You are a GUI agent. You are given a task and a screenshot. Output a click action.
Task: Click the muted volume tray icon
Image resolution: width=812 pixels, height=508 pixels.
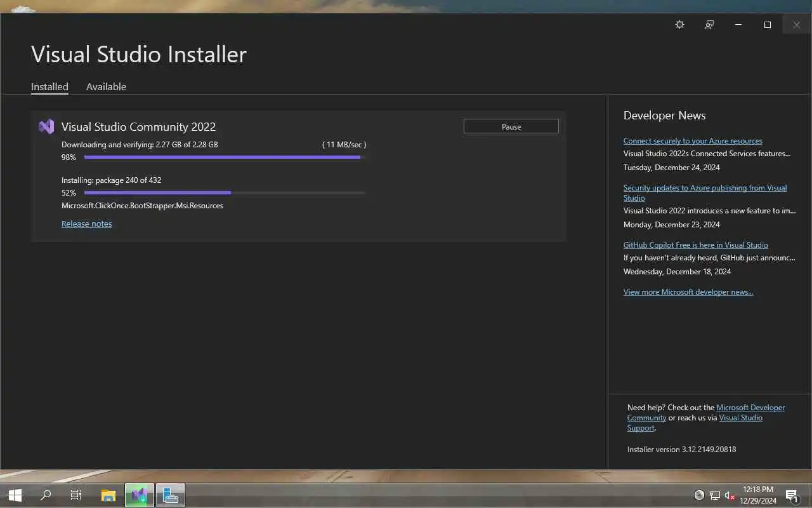(730, 495)
